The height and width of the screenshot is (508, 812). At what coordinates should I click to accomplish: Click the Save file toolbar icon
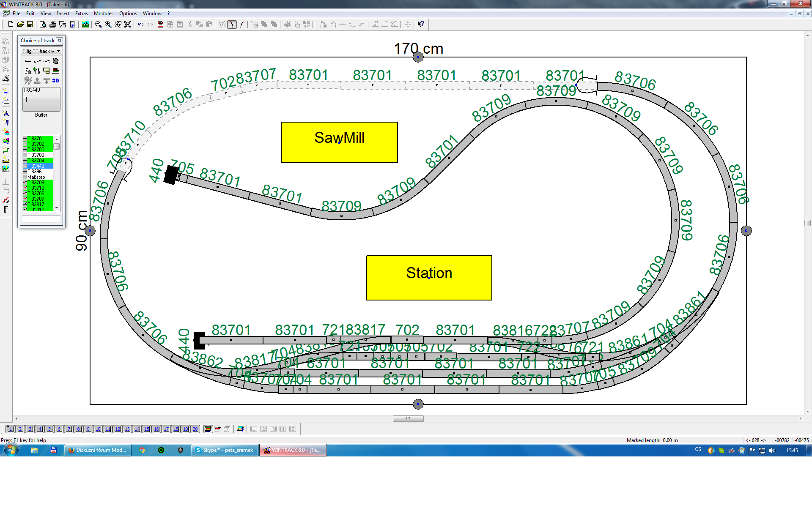[30, 25]
